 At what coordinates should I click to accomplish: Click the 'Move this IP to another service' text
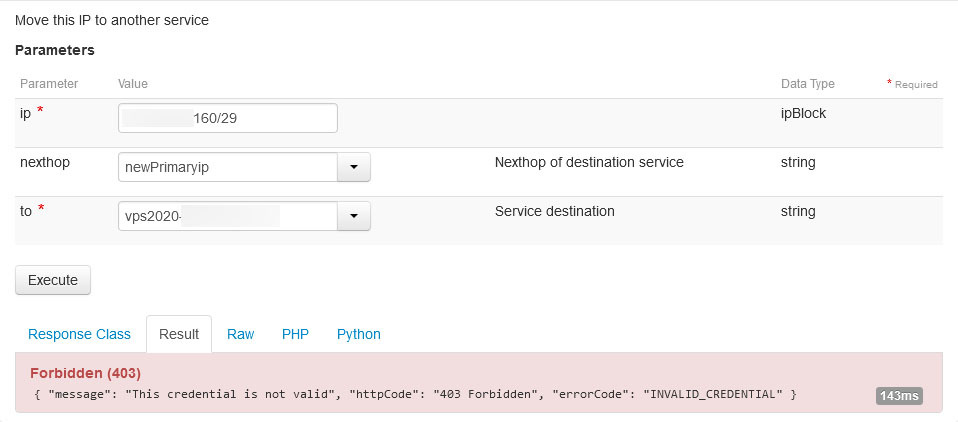(x=112, y=20)
